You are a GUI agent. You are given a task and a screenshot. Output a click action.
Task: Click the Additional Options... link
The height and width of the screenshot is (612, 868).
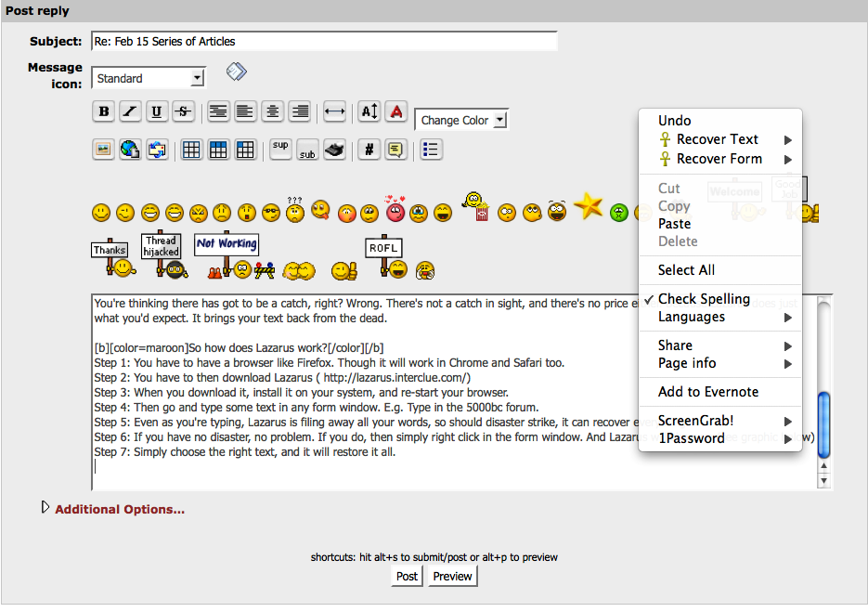(x=120, y=510)
